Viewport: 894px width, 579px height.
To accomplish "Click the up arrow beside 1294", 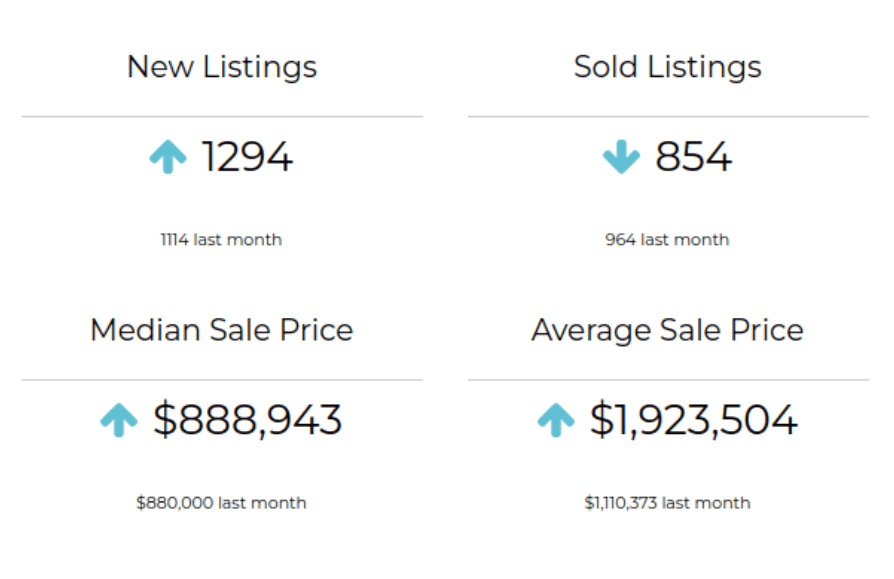I will pos(168,157).
